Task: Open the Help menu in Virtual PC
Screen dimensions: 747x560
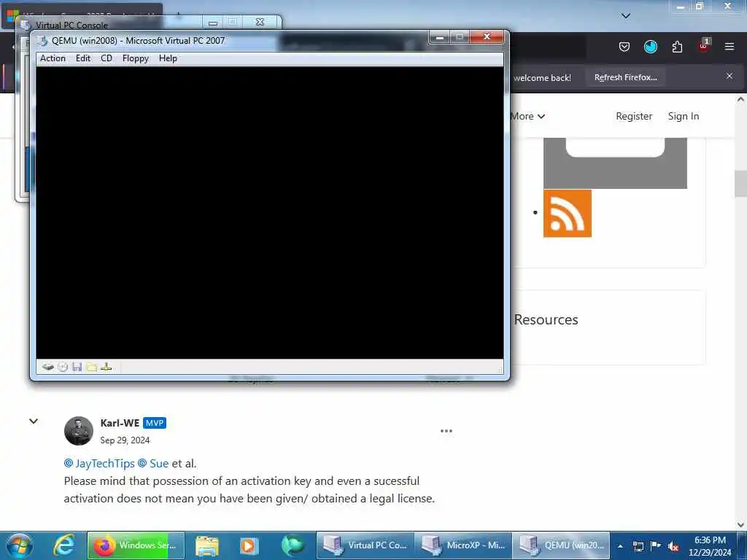Action: 168,58
